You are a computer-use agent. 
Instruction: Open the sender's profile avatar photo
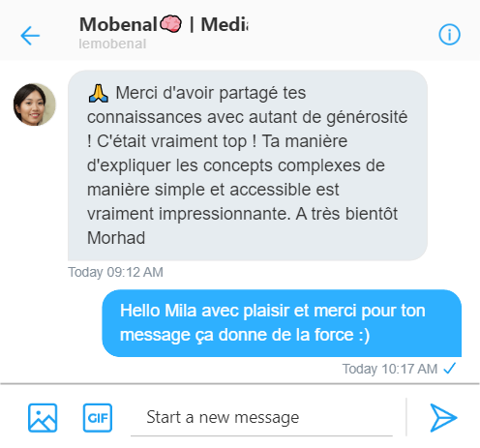point(35,105)
